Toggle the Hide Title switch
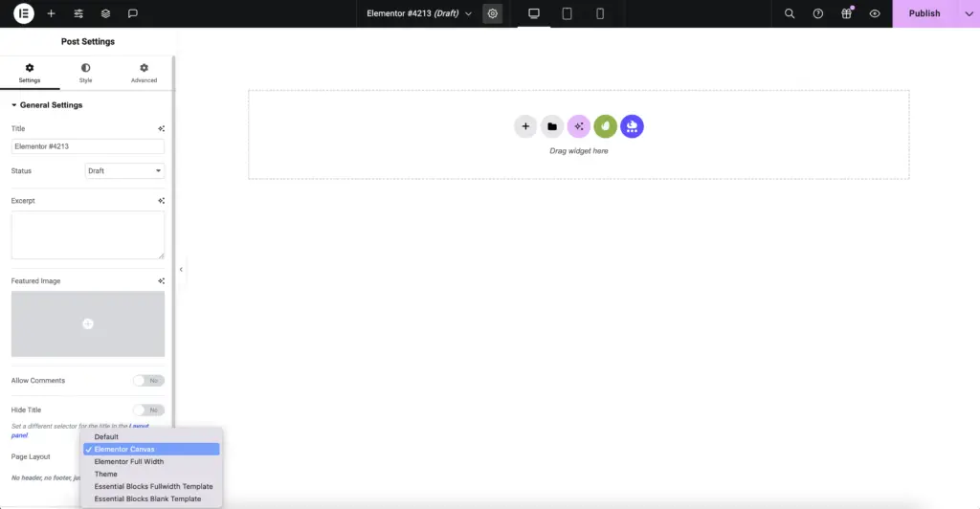The image size is (980, 509). coord(148,410)
